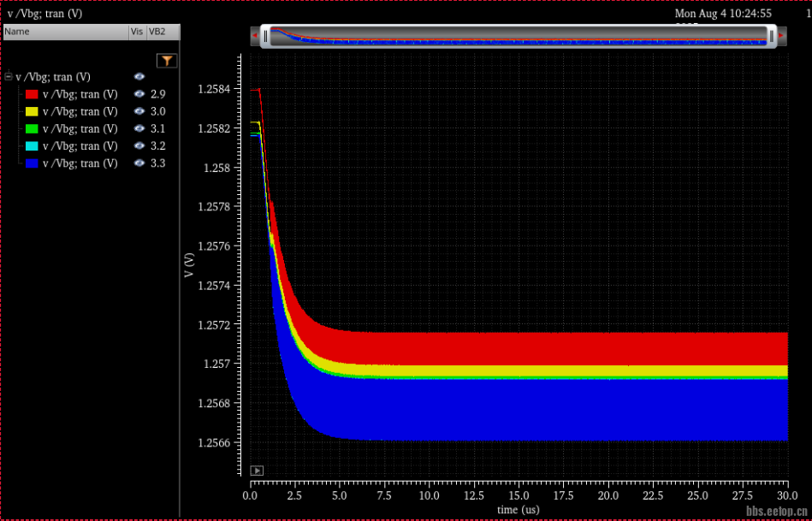Click the right red arrow of overview scrollbar
812x521 pixels.
tap(781, 36)
